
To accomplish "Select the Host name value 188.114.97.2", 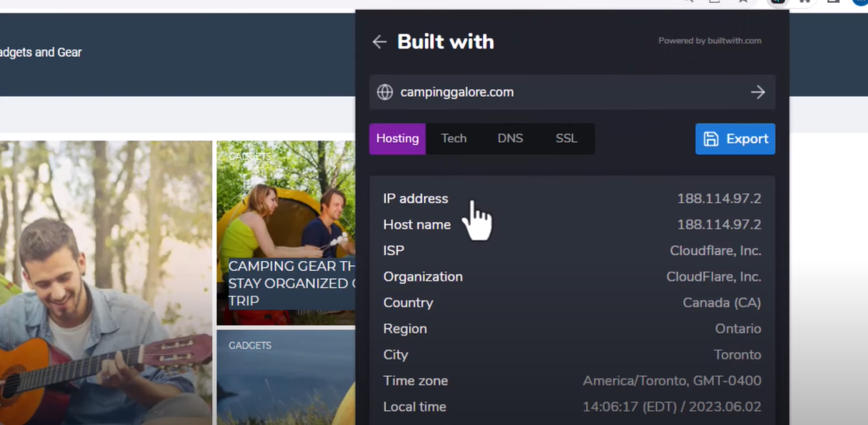I will 719,224.
